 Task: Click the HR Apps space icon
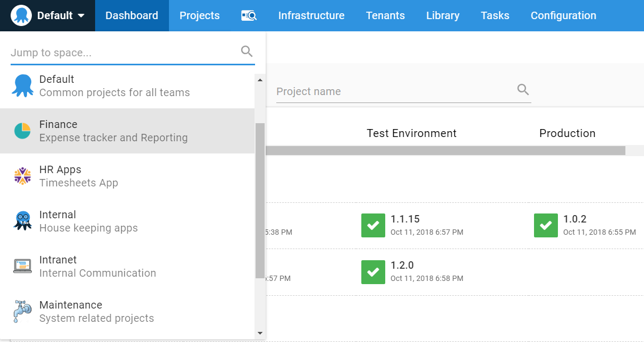coord(22,175)
